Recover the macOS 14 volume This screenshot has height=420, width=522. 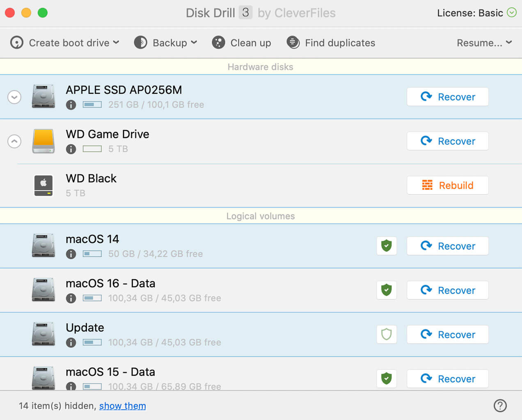tap(448, 246)
